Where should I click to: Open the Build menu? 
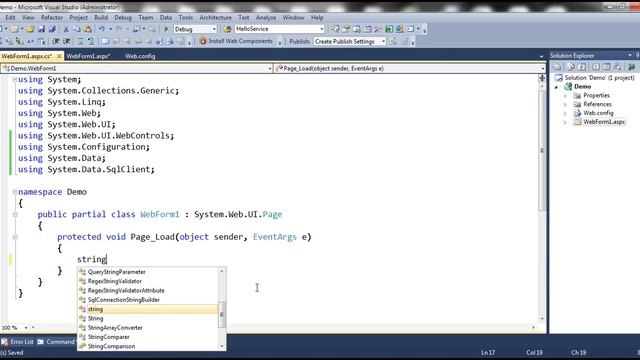[101, 18]
